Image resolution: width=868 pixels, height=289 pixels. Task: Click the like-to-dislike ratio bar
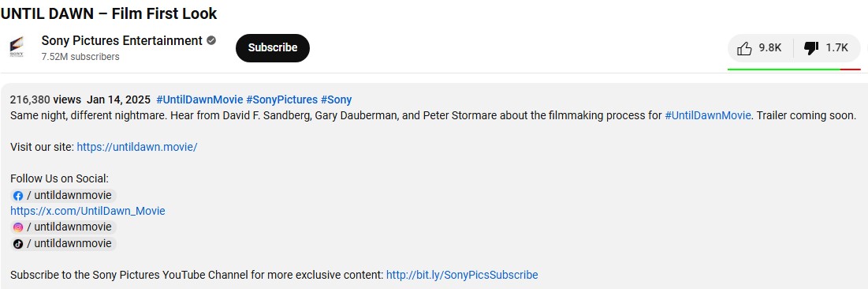(794, 69)
